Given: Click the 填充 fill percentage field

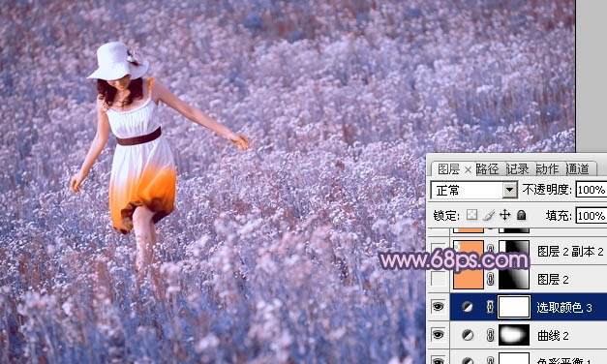Looking at the screenshot, I should pos(592,215).
